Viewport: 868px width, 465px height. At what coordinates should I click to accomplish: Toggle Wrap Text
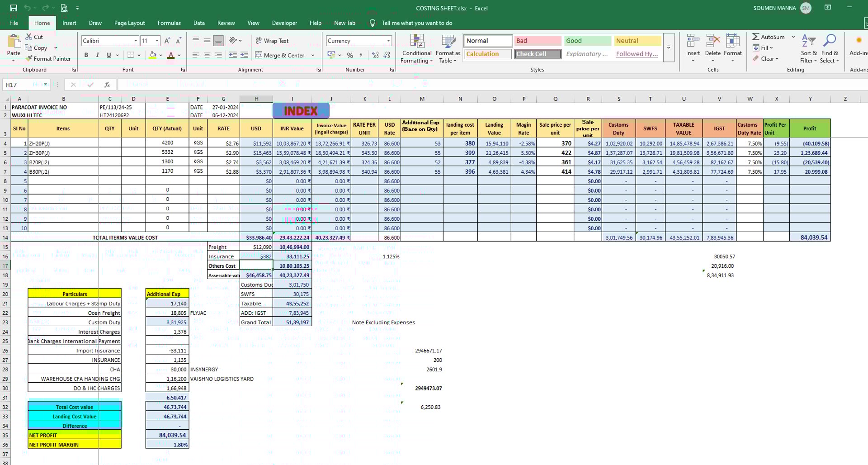pyautogui.click(x=272, y=41)
